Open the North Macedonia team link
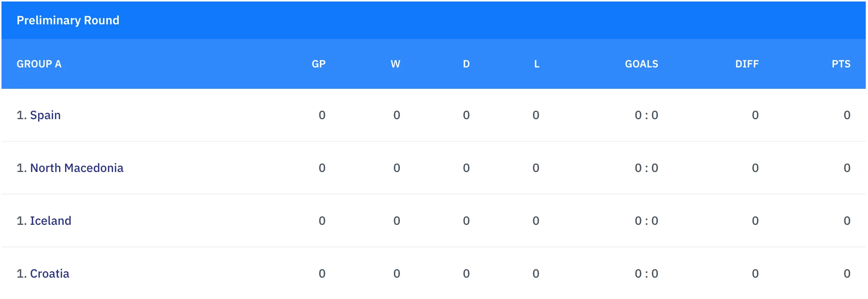868x299 pixels. pyautogui.click(x=76, y=168)
